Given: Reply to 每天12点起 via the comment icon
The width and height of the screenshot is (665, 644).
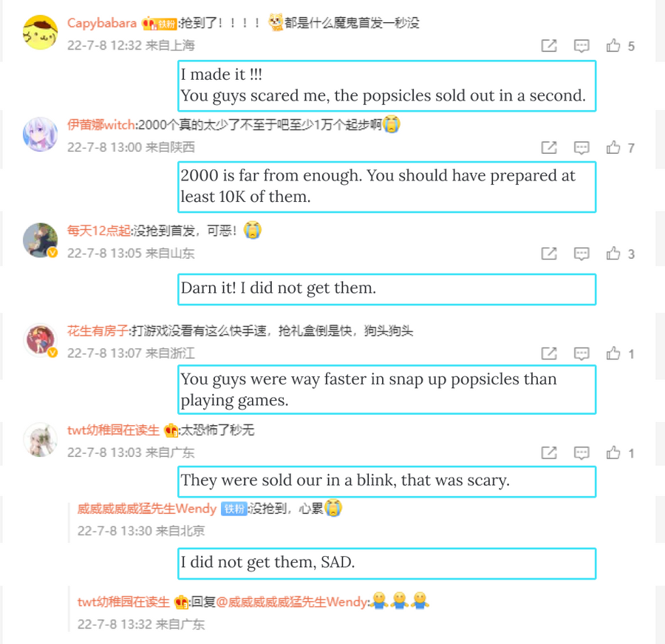Looking at the screenshot, I should (582, 254).
